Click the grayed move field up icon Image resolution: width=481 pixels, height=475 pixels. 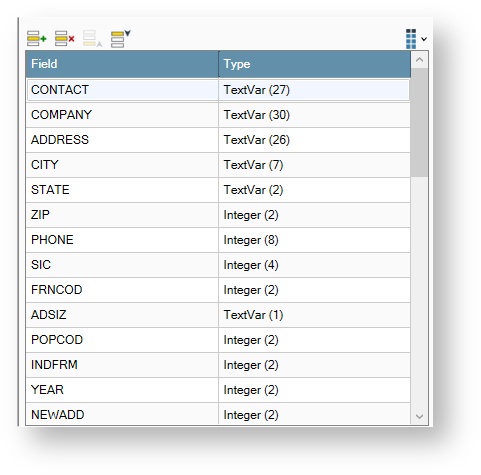(x=92, y=39)
